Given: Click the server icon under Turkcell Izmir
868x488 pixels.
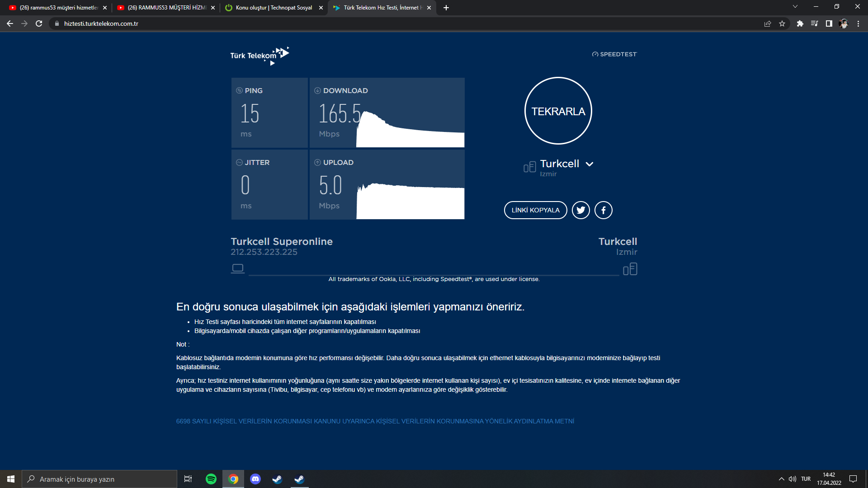Looking at the screenshot, I should pyautogui.click(x=630, y=269).
